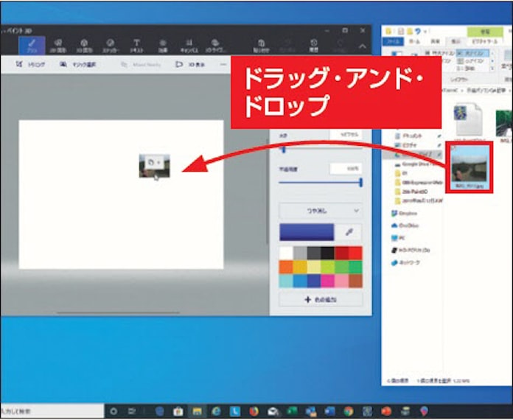Screen dimensions: 513x420
Task: Click the Magic select button
Action: coord(74,65)
